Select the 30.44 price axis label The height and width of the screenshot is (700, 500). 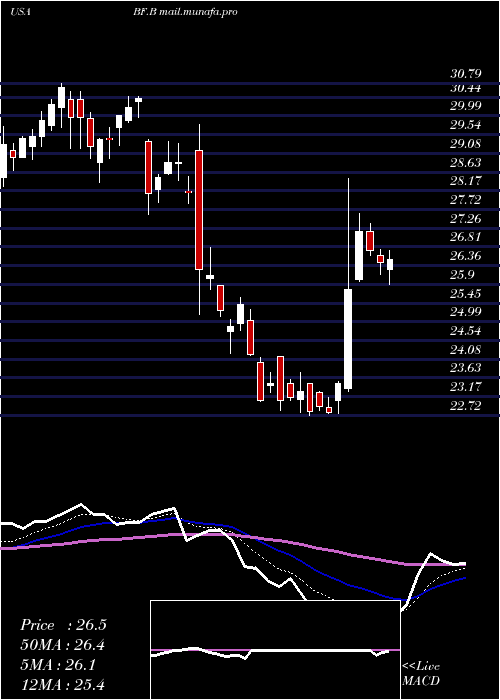coord(465,88)
